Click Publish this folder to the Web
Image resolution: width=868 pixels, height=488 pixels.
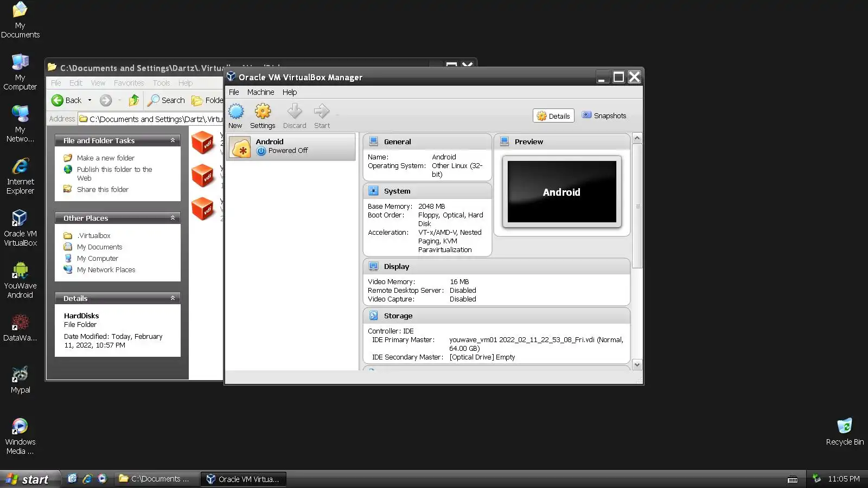[x=114, y=174]
